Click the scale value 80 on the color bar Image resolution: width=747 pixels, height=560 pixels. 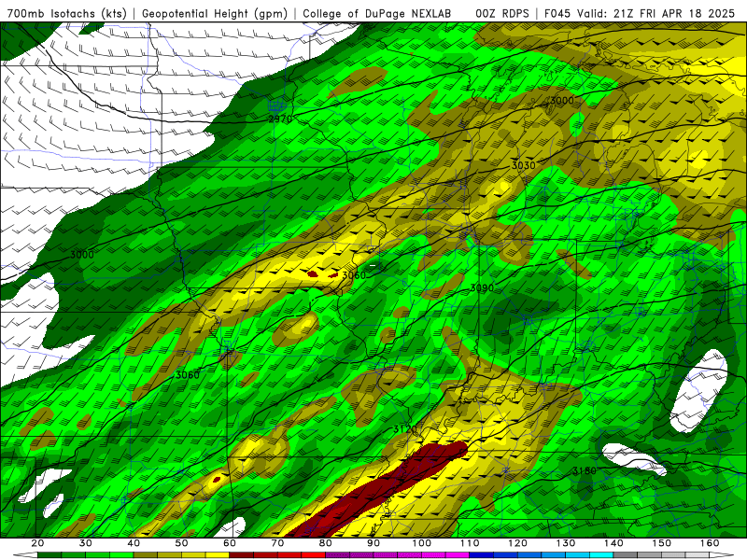(325, 543)
